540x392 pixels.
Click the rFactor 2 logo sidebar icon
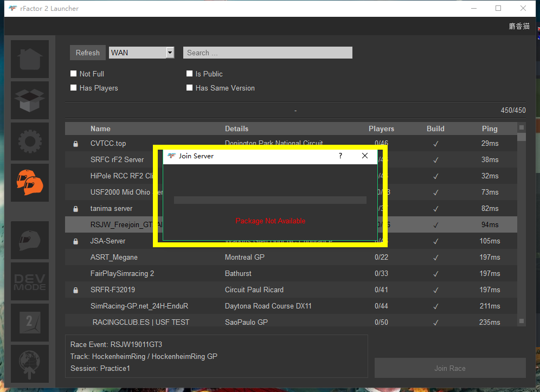30,323
